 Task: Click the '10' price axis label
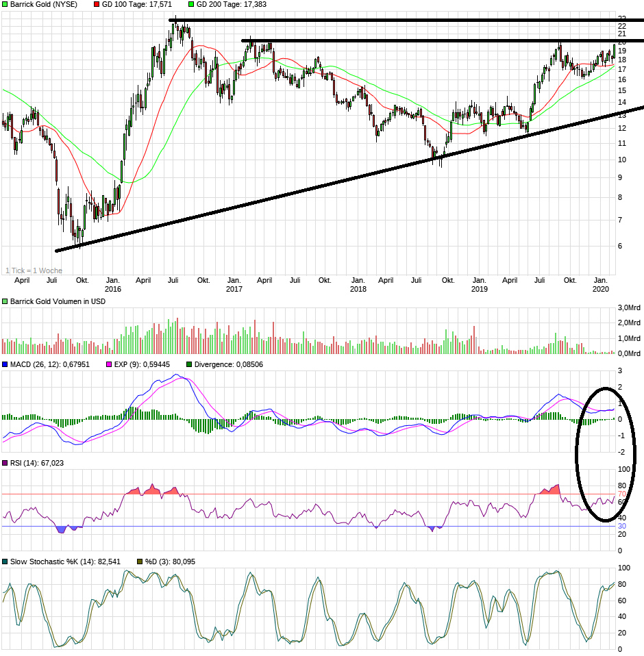tap(622, 160)
